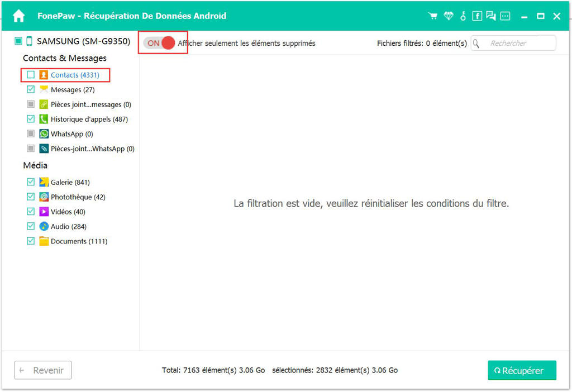Viewport: 572px width, 392px height.
Task: Open the Galerie (841) category
Action: pyautogui.click(x=70, y=183)
